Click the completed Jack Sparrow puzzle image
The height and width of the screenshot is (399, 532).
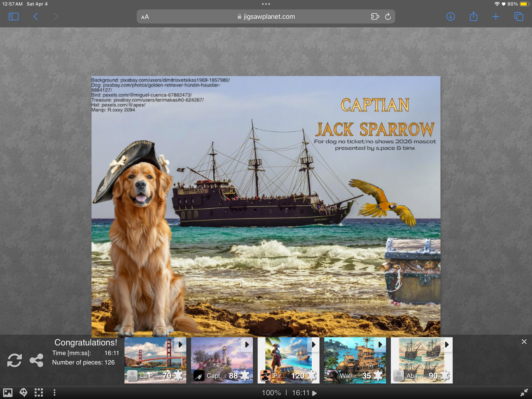click(x=266, y=206)
